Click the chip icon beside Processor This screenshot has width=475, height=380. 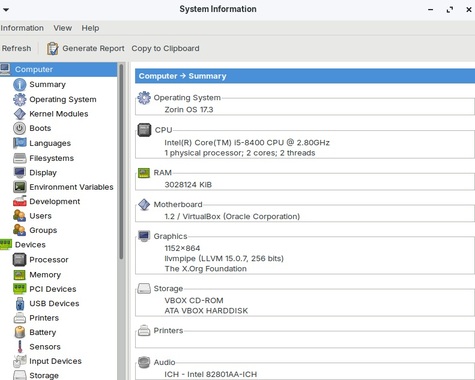pyautogui.click(x=20, y=260)
